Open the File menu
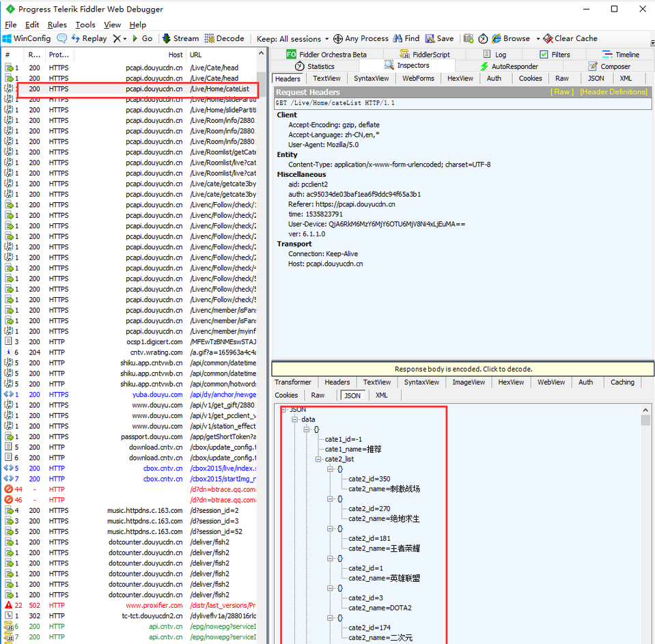 tap(10, 25)
